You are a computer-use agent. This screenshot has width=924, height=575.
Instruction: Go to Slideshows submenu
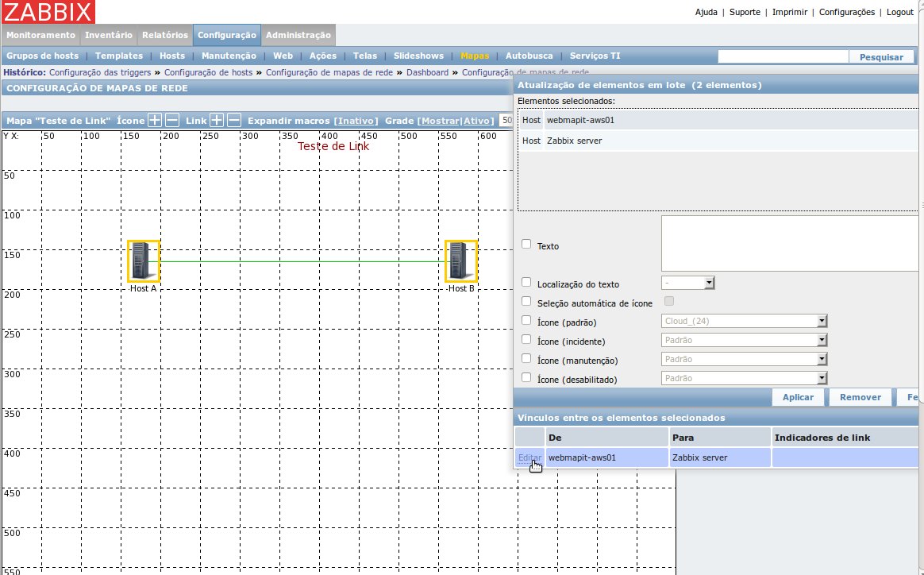coord(418,56)
